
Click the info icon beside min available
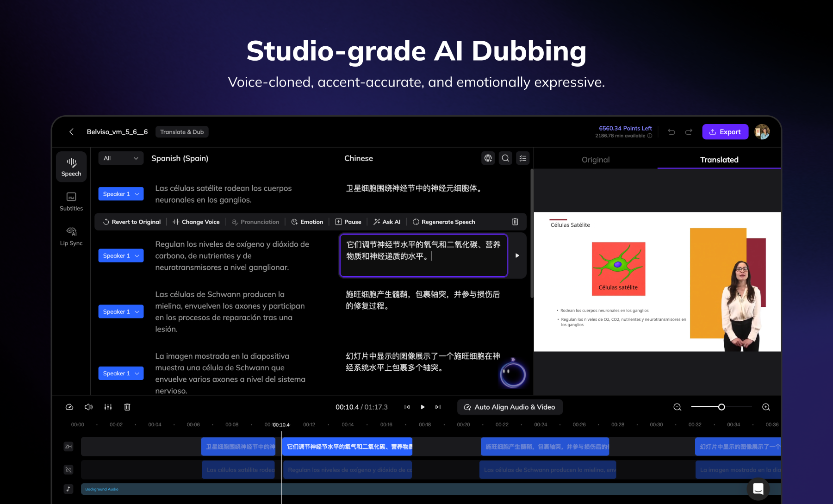(650, 136)
